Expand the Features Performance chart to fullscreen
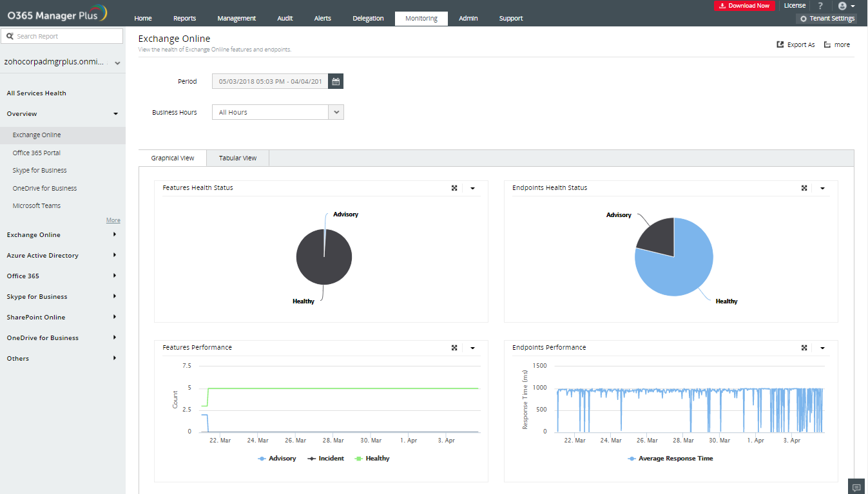Viewport: 868px width, 494px height. pyautogui.click(x=454, y=348)
